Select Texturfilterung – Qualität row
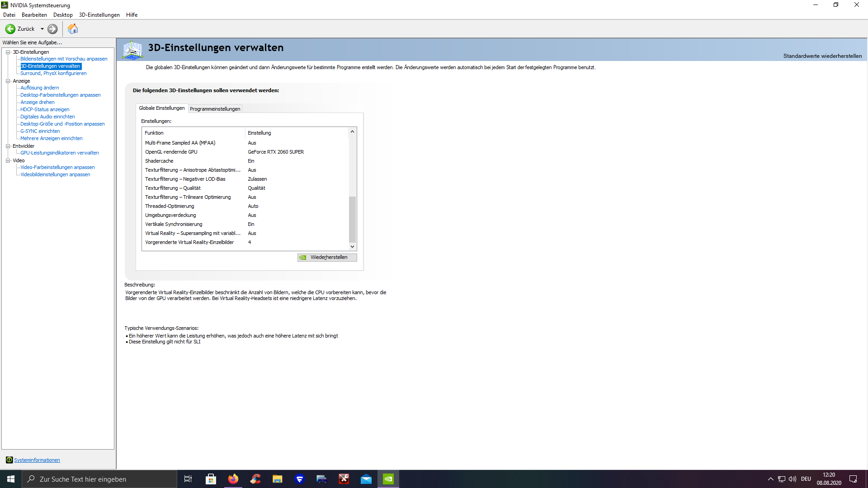 coord(245,188)
